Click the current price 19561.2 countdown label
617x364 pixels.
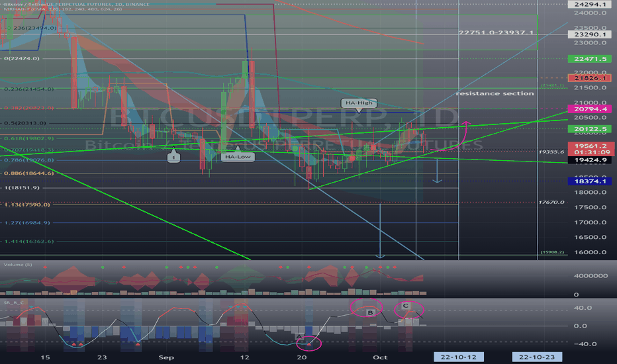[x=591, y=149]
